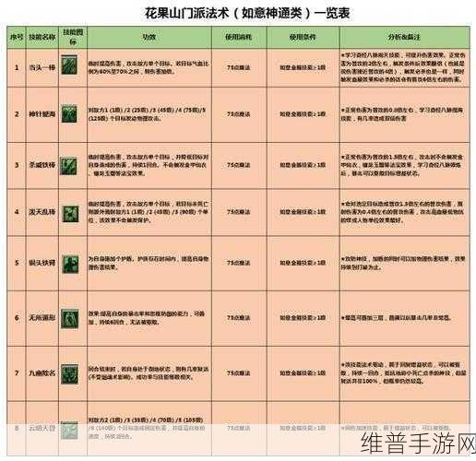Viewport: 476px width, 461px height.
Task: Click the 神针撼海 skill icon
Action: [x=69, y=113]
